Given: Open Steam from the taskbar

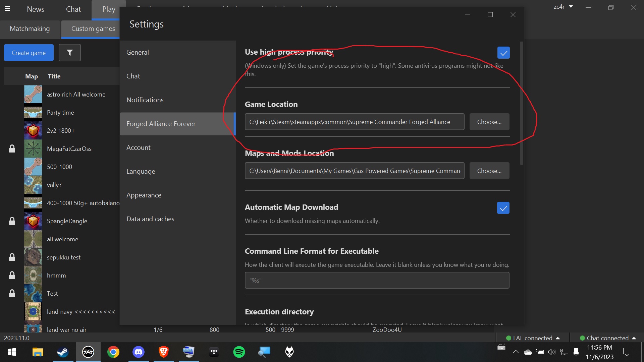Looking at the screenshot, I should point(63,352).
